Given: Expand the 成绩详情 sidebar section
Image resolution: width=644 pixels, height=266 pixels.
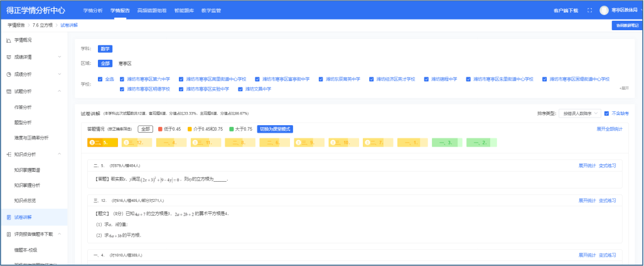Looking at the screenshot, I should [60, 57].
